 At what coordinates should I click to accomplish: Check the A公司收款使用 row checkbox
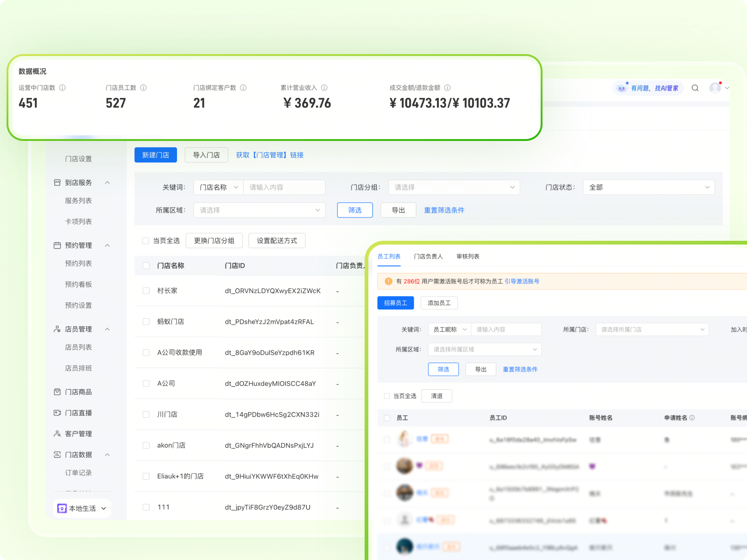tap(146, 353)
